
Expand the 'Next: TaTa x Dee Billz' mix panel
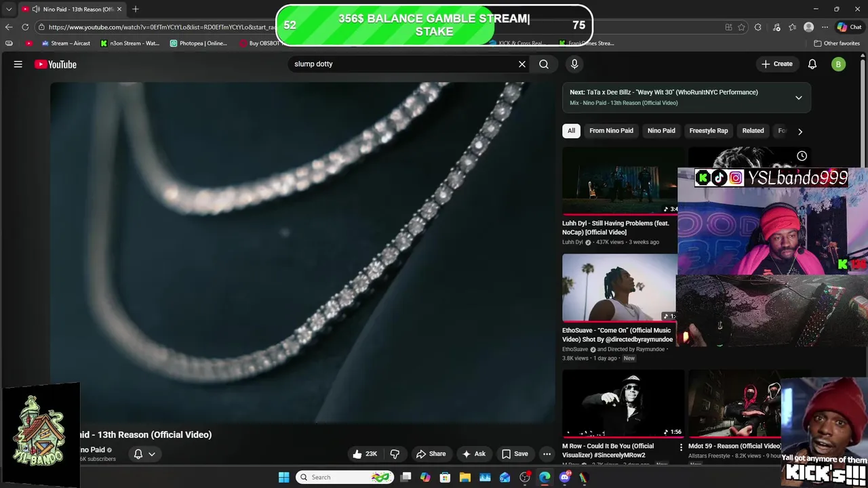coord(799,98)
